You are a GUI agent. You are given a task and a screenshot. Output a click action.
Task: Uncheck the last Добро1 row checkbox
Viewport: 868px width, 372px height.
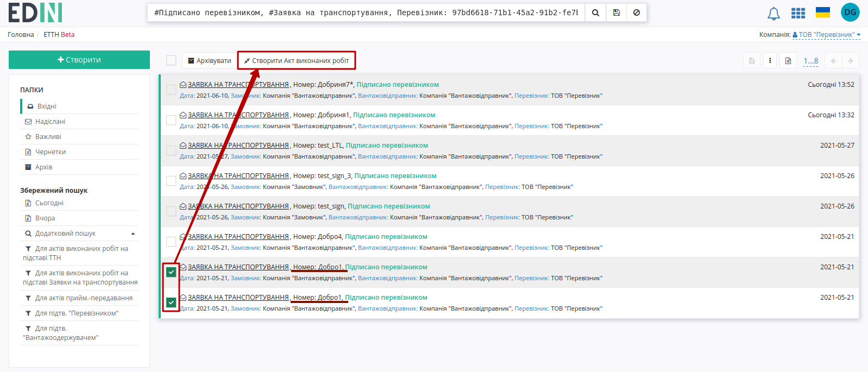click(171, 302)
